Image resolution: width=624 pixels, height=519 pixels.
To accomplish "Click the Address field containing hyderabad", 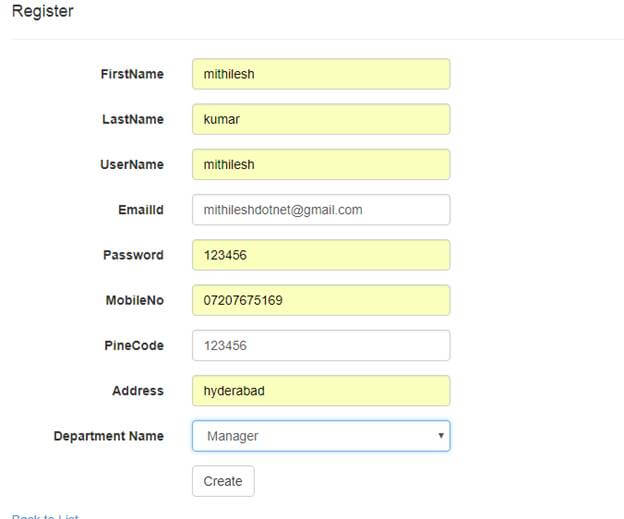I will point(320,391).
